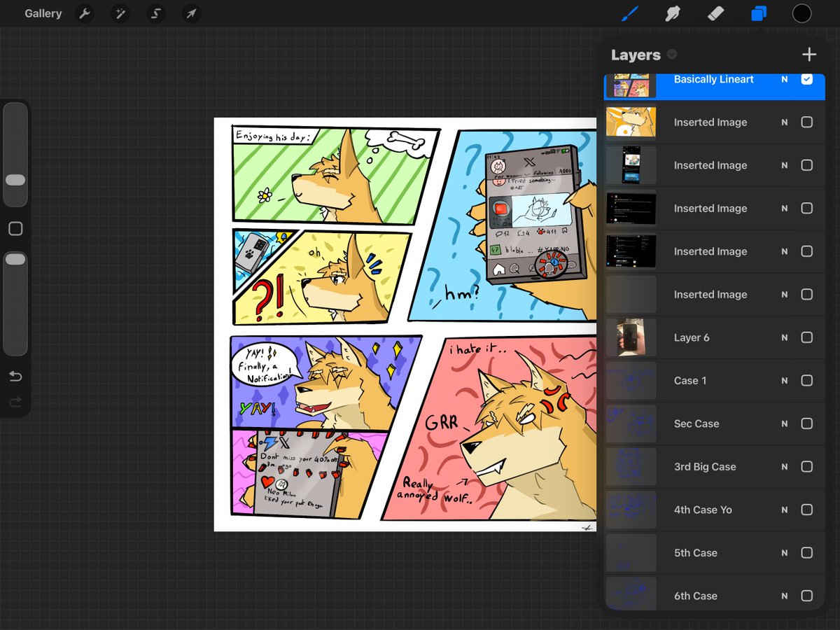Tap the Sec Case layer thumbnail

631,423
